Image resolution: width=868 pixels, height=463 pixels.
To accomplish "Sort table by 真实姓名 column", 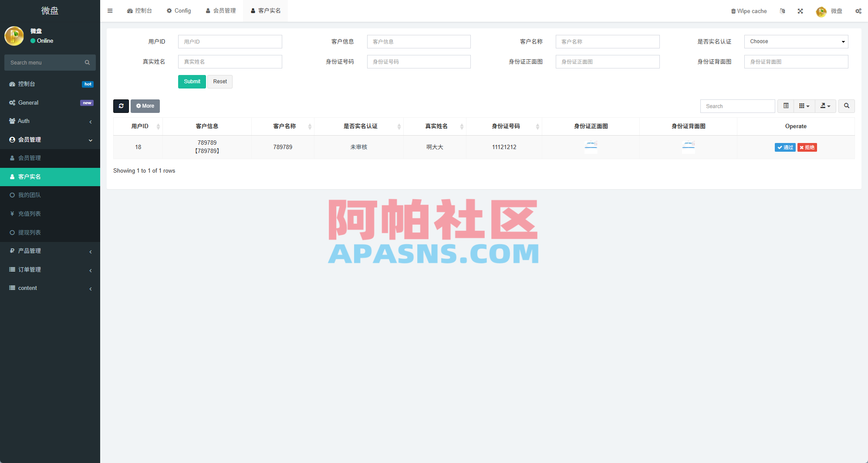I will tap(435, 126).
